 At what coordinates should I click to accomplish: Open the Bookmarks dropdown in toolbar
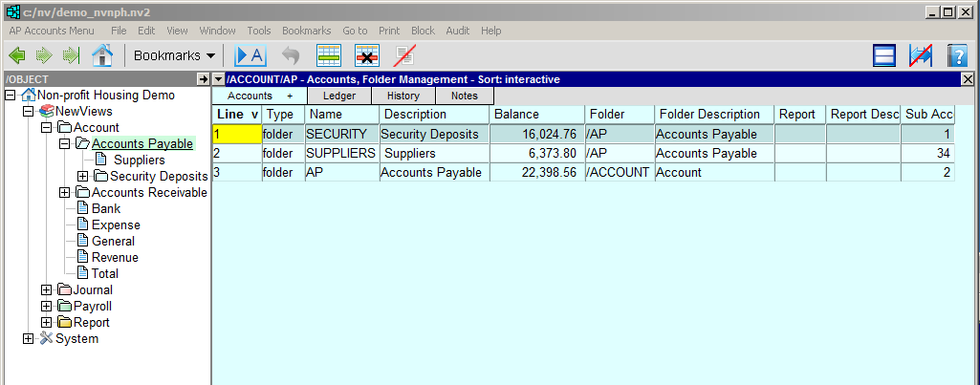(174, 55)
